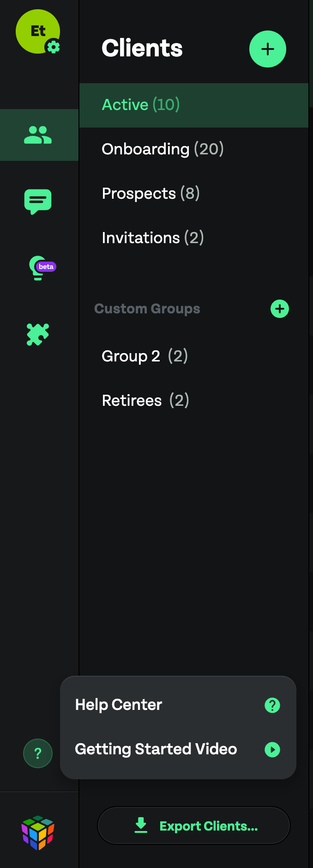The width and height of the screenshot is (313, 868).
Task: Open the Retirees custom group
Action: point(145,400)
